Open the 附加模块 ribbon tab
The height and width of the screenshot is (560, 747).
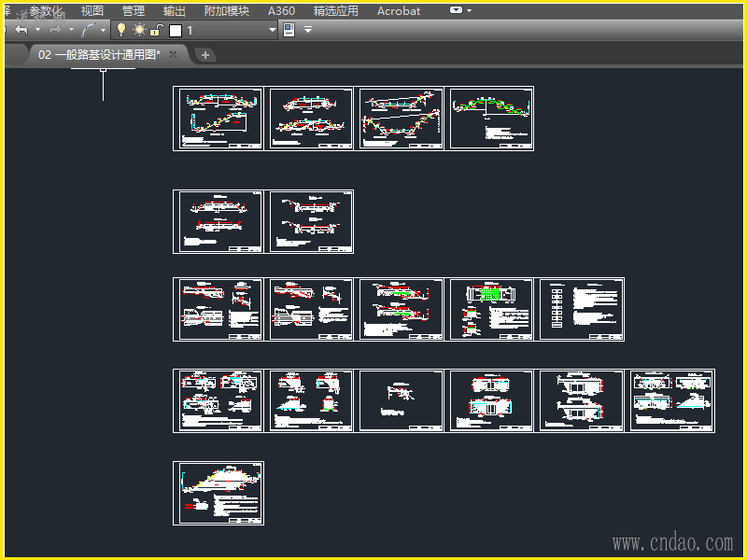[227, 11]
